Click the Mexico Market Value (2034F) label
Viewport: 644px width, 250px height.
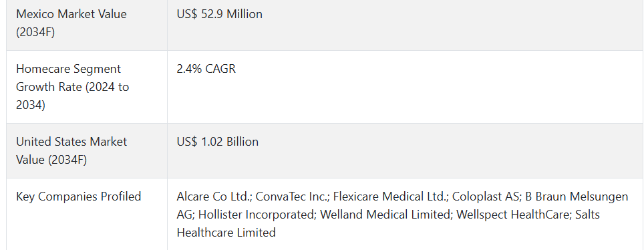coord(71,23)
